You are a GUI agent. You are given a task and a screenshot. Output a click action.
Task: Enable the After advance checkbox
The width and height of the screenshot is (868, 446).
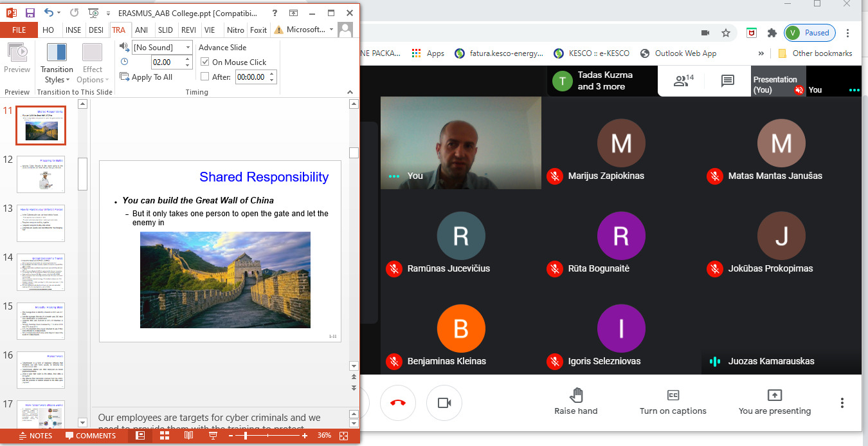(205, 77)
